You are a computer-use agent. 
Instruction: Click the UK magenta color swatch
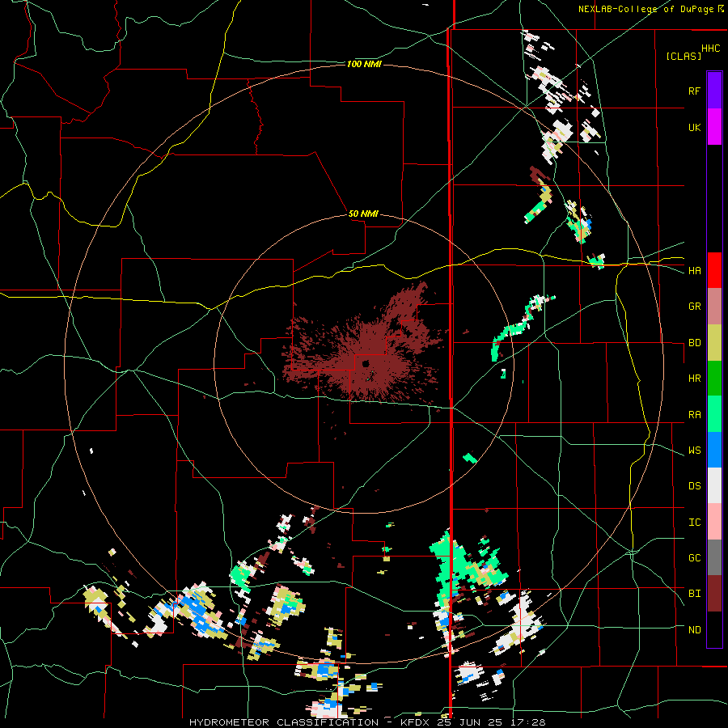[714, 127]
